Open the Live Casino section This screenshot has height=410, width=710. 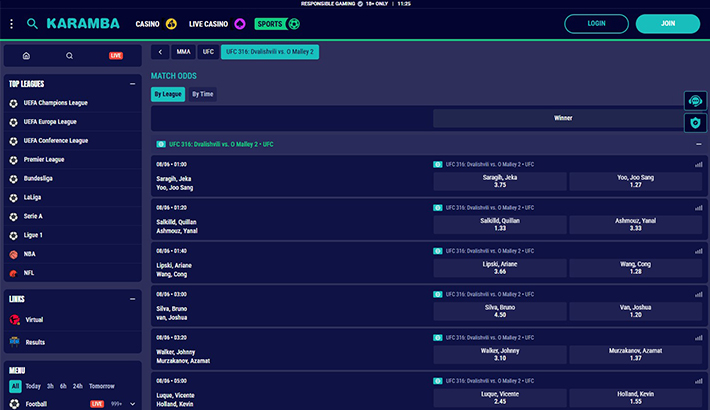[x=208, y=24]
